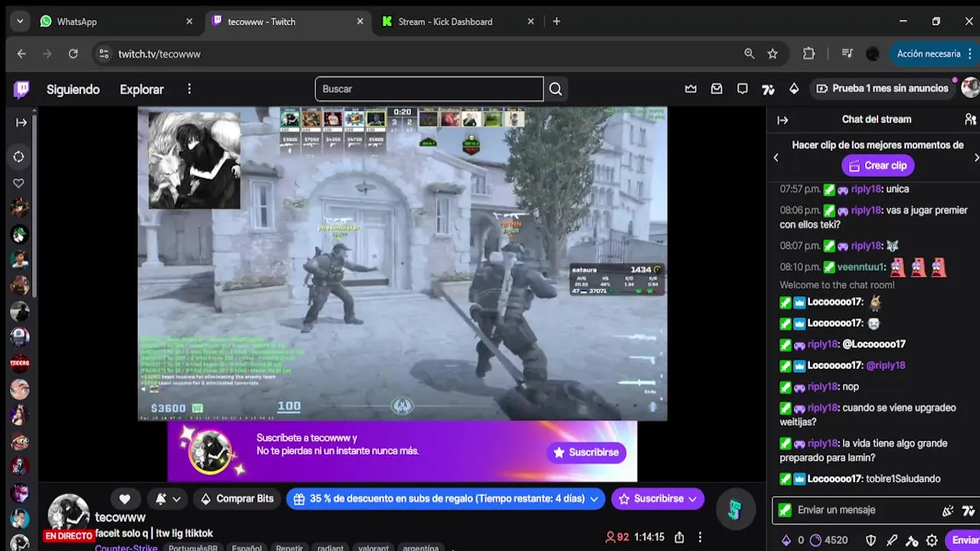Click the Enviar un mensaje chat input
Screen dimensions: 980x551
[x=857, y=510]
